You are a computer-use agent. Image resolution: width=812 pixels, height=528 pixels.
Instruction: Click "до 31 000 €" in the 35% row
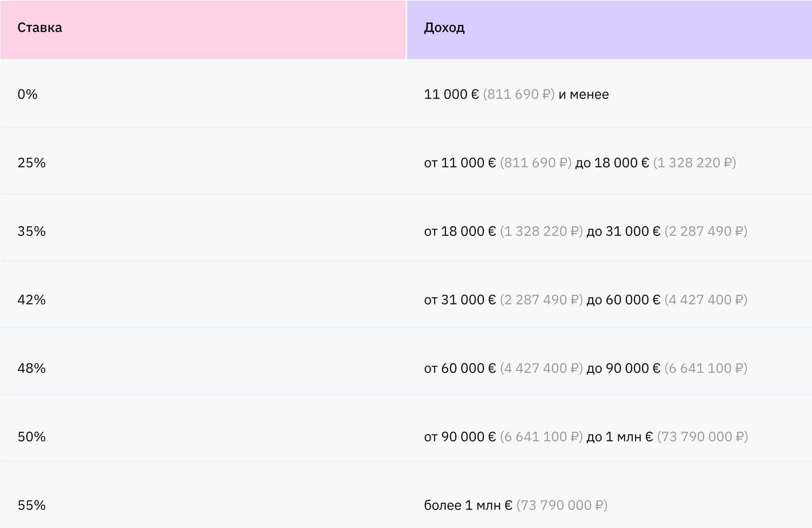[x=623, y=232]
